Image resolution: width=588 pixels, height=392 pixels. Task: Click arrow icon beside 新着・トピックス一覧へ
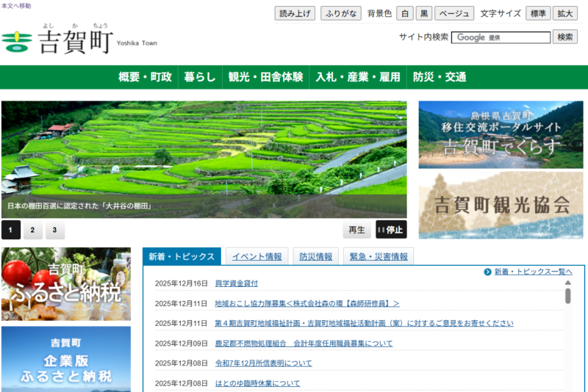487,272
